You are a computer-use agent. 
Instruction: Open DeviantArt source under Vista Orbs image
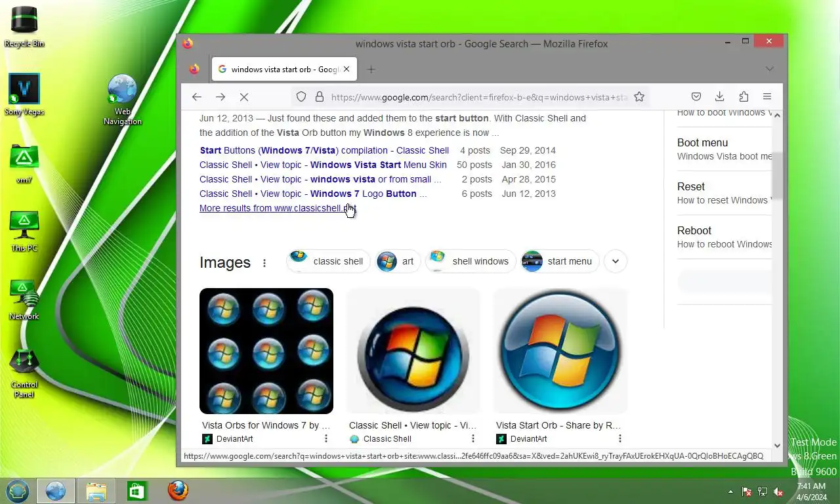click(x=228, y=439)
